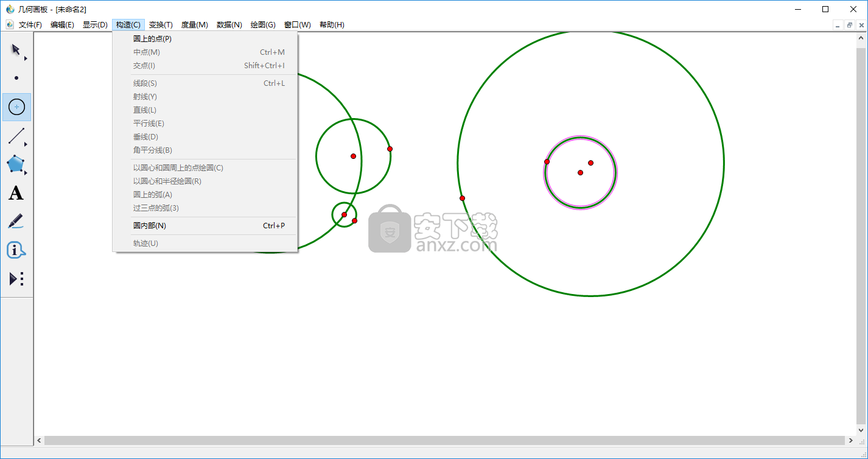The height and width of the screenshot is (459, 868).
Task: Select the Straightedge line tool
Action: click(16, 136)
